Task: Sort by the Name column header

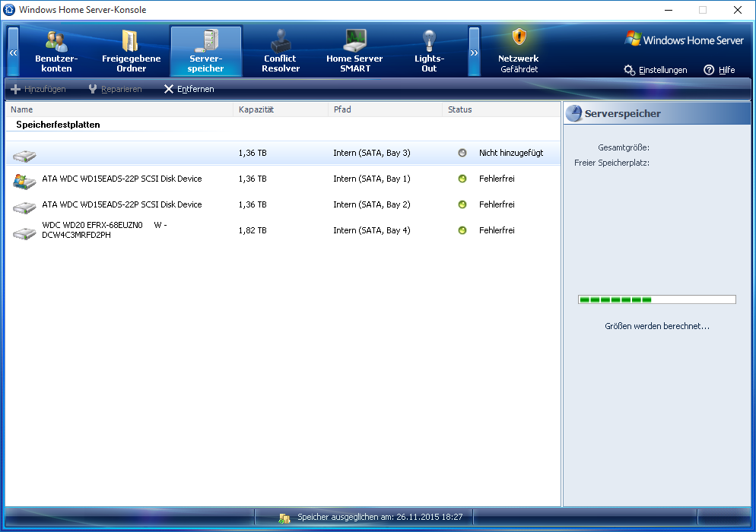Action: click(119, 109)
